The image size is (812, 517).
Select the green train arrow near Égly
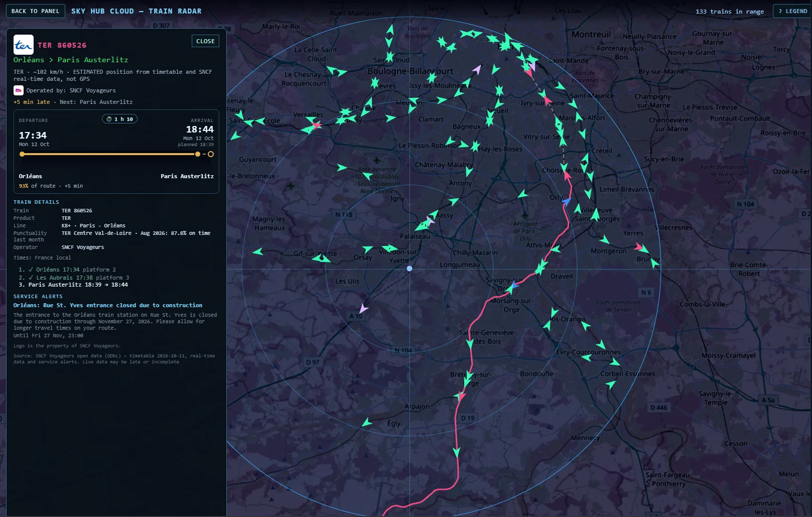coord(367,423)
